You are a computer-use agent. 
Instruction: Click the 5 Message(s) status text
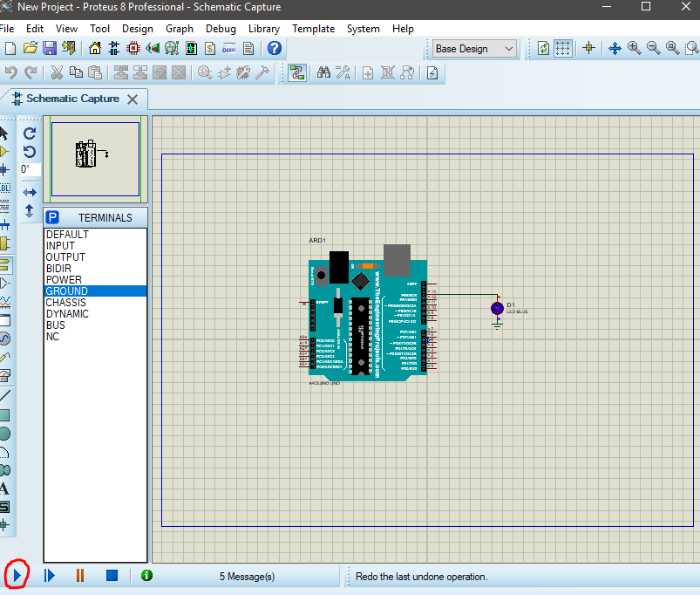[x=247, y=577]
